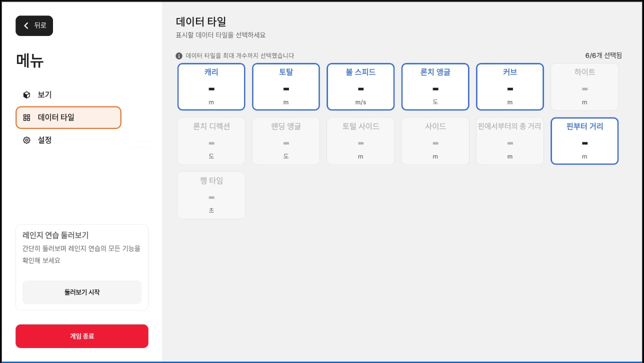Screen dimensions: 644x363
Task: Click the cube icon beside 보기
Action: [26, 95]
